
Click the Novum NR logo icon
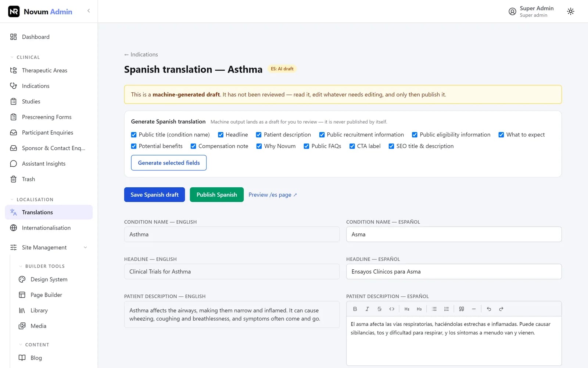tap(14, 11)
